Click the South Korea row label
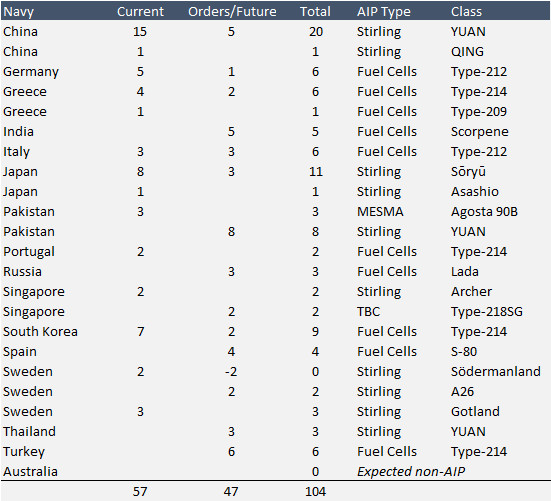Screen dimensions: 551x501 [x=40, y=331]
